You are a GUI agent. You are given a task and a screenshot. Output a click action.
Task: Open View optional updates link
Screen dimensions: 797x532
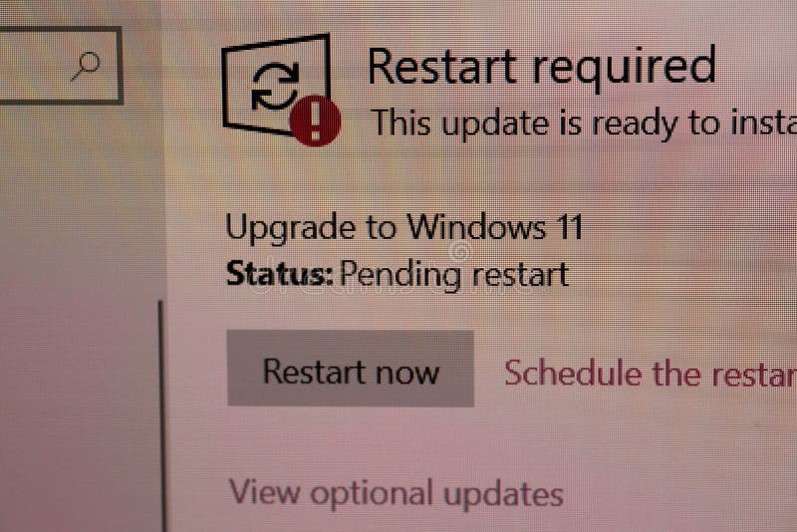(x=396, y=493)
